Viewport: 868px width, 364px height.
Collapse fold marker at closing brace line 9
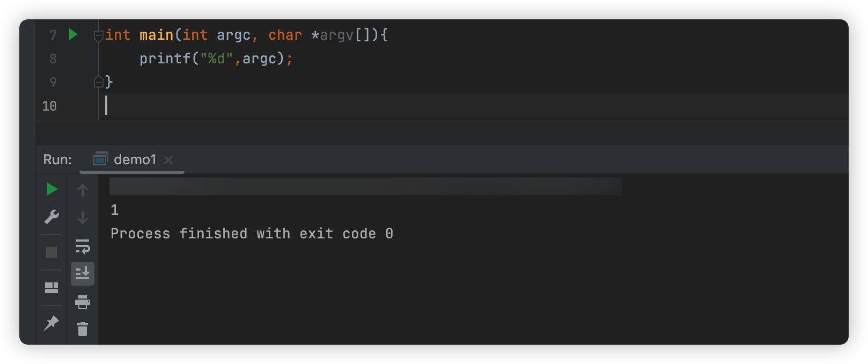pos(99,82)
